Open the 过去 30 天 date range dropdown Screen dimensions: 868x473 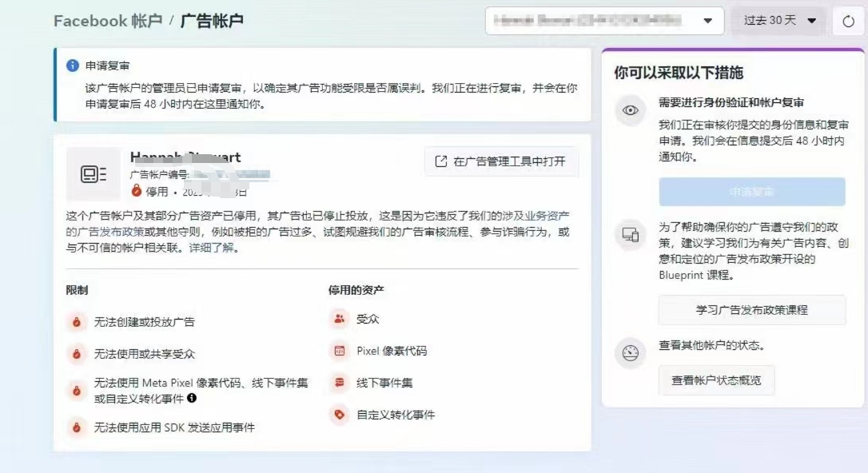coord(779,21)
